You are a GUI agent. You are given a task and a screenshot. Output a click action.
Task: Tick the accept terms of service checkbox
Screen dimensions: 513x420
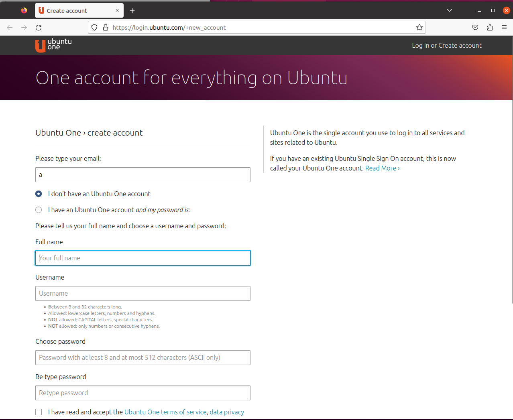click(x=39, y=412)
